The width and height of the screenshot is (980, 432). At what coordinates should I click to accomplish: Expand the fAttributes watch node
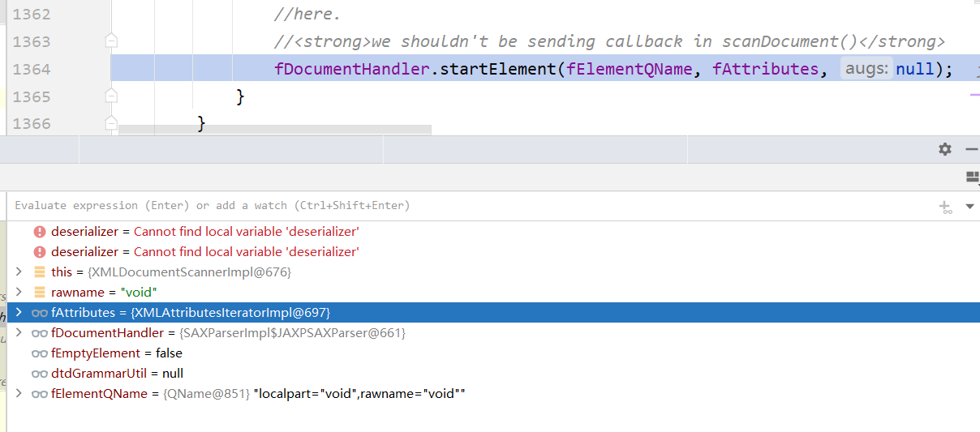click(x=19, y=313)
